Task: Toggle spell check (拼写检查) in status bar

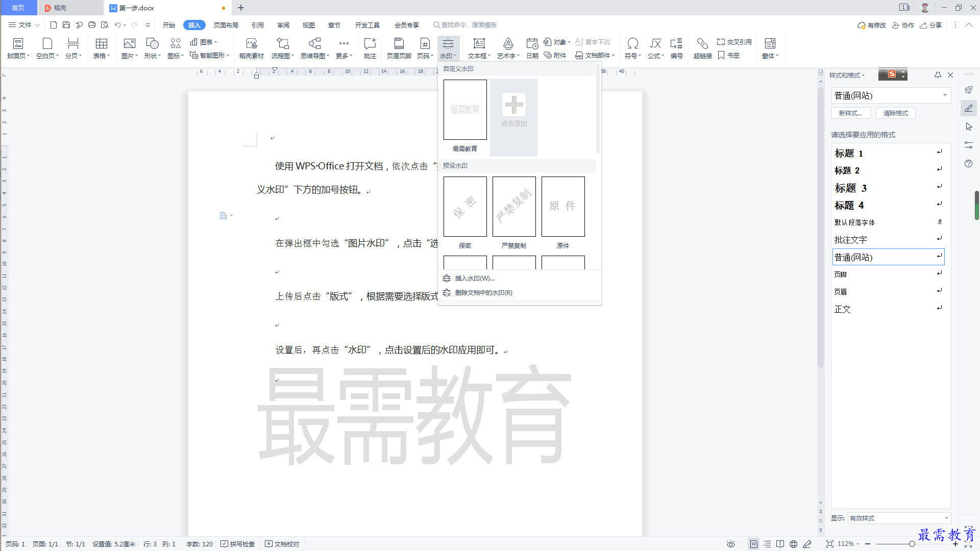Action: tap(238, 544)
